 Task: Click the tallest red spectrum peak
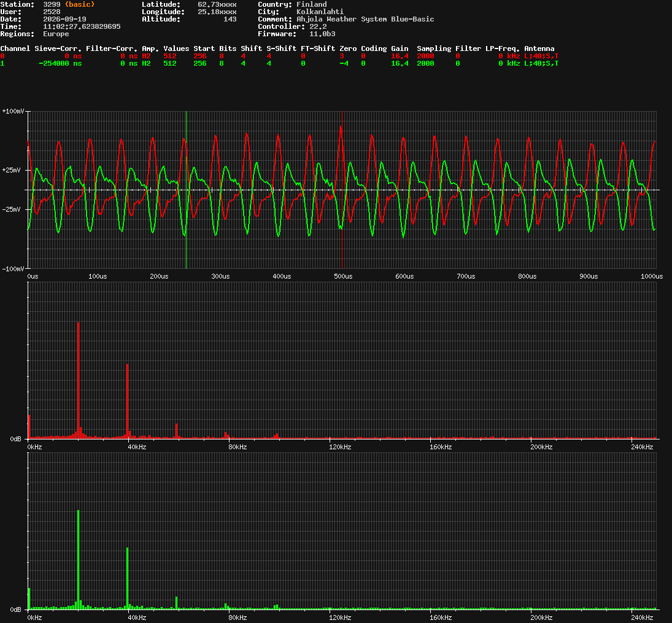(x=78, y=380)
